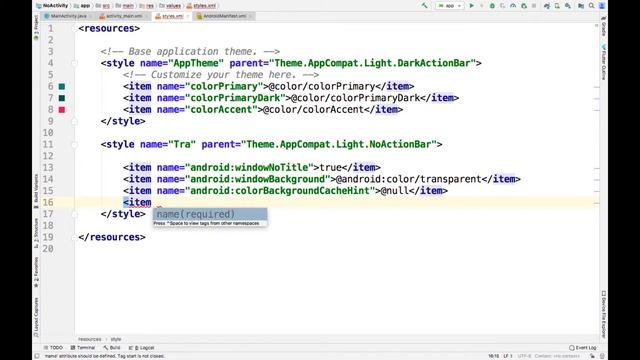Image resolution: width=640 pixels, height=360 pixels.
Task: Run app with coverage icon
Action: click(502, 6)
